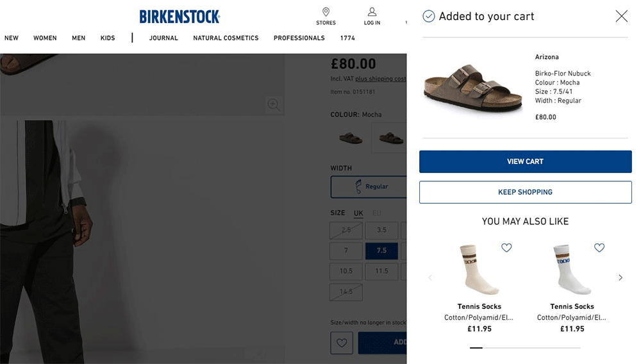
Task: Click the View Cart button
Action: pyautogui.click(x=525, y=161)
